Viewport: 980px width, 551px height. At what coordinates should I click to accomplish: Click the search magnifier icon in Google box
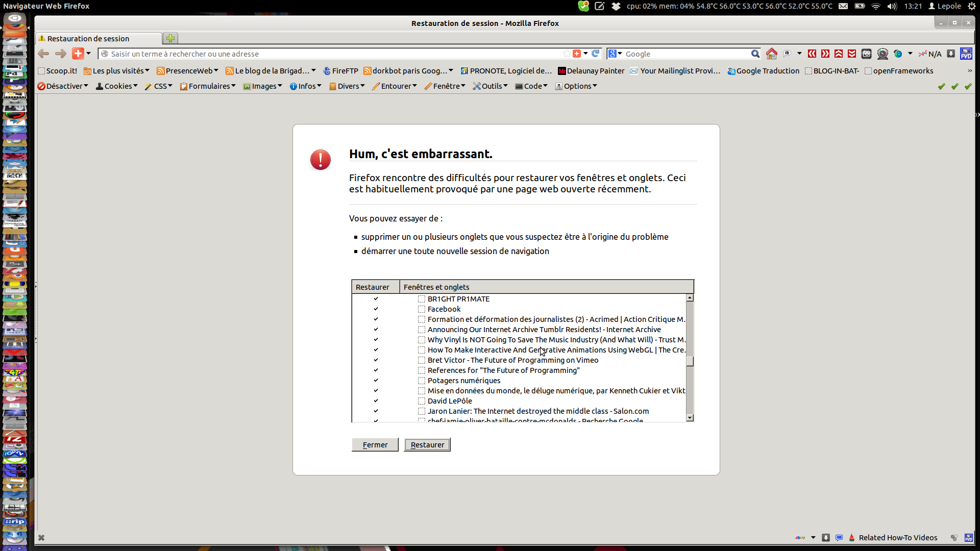click(755, 54)
